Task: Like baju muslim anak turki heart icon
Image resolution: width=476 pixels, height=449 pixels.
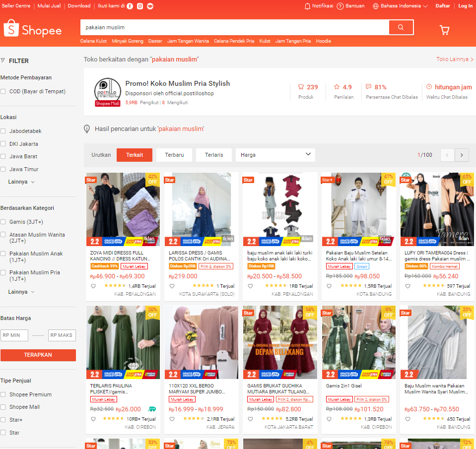Action: tap(251, 286)
